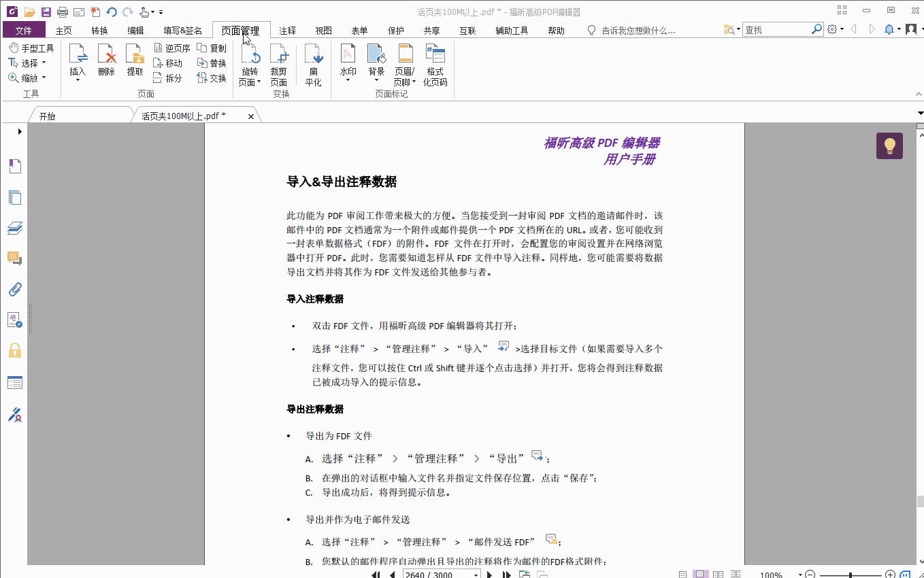Toggle two-page layout in status bar
The image size is (924, 578).
pyautogui.click(x=719, y=573)
